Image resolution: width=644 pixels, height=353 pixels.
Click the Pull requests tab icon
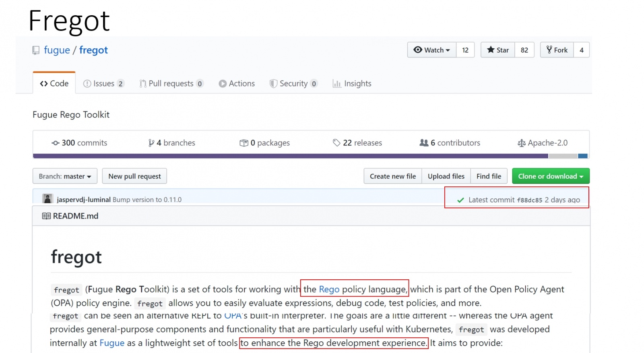[143, 84]
